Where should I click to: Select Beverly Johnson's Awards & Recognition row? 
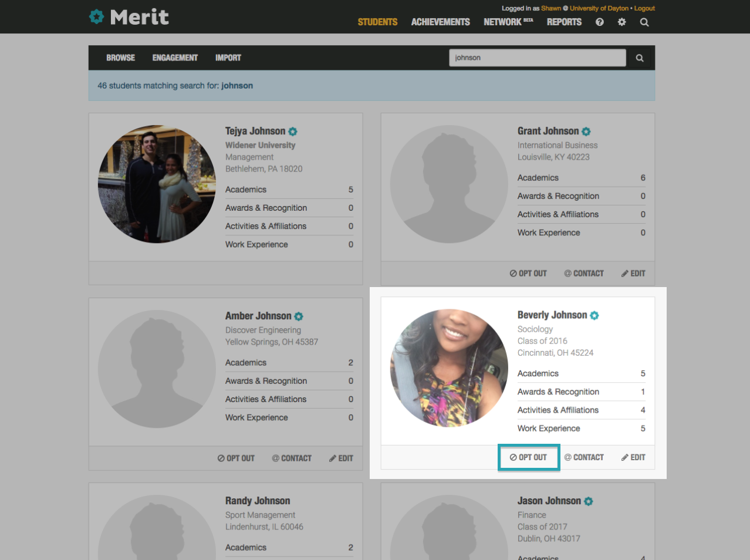[582, 392]
